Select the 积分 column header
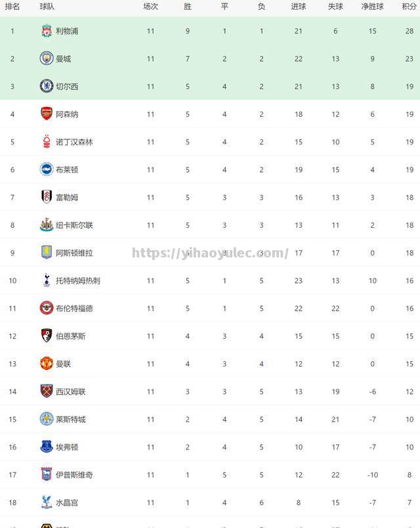This screenshot has width=420, height=528. click(x=409, y=7)
